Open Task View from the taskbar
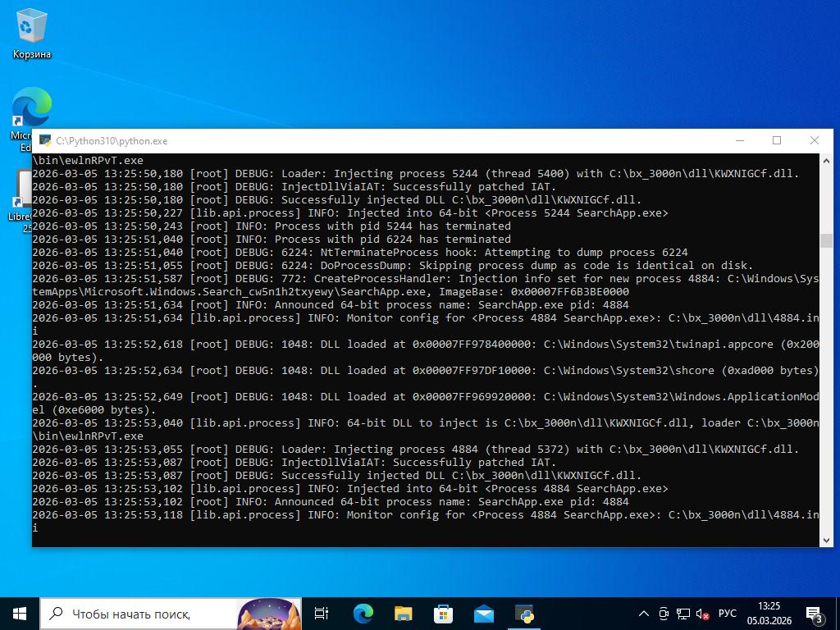Image resolution: width=840 pixels, height=630 pixels. point(322,613)
